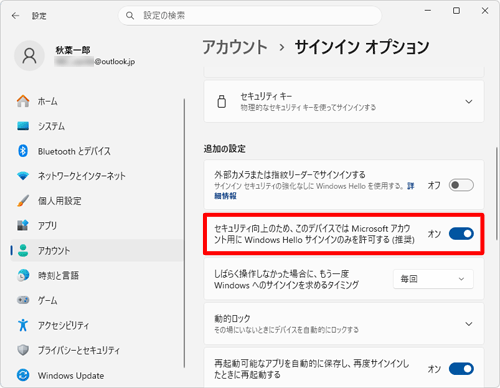500x388 pixels.
Task: Click the 時刻と言語 globe clock icon
Action: click(23, 275)
